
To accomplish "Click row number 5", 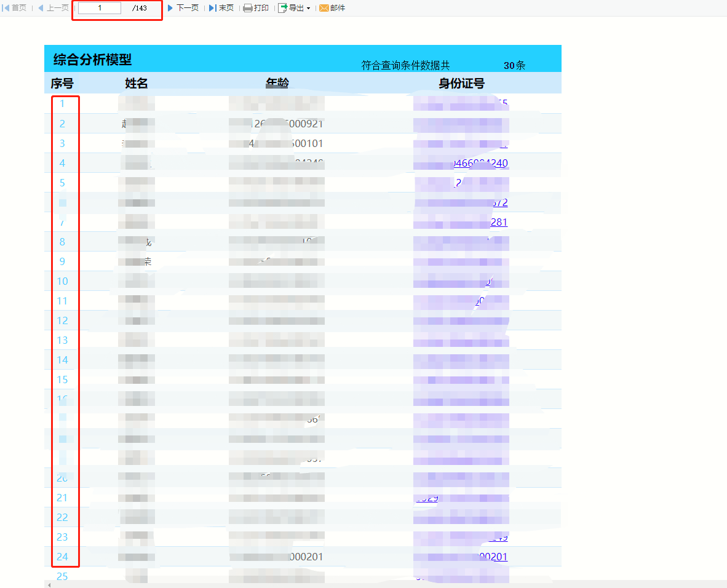I will (x=62, y=183).
